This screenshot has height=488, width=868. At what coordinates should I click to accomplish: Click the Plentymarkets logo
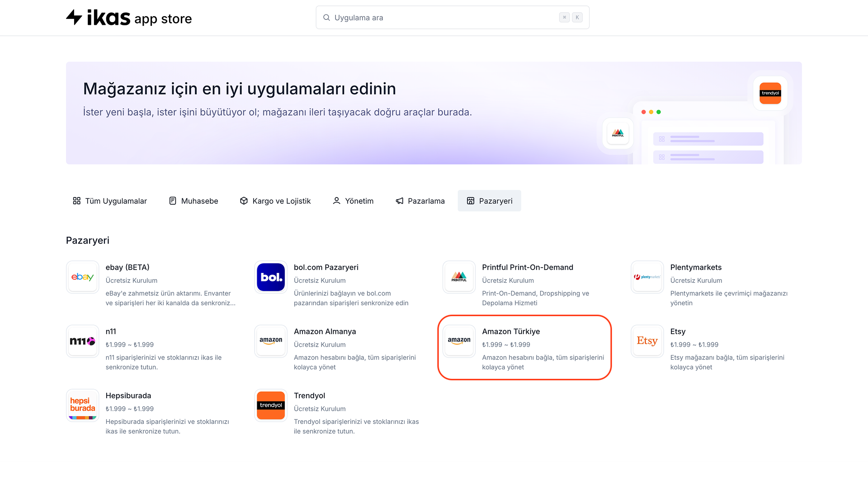[647, 277]
